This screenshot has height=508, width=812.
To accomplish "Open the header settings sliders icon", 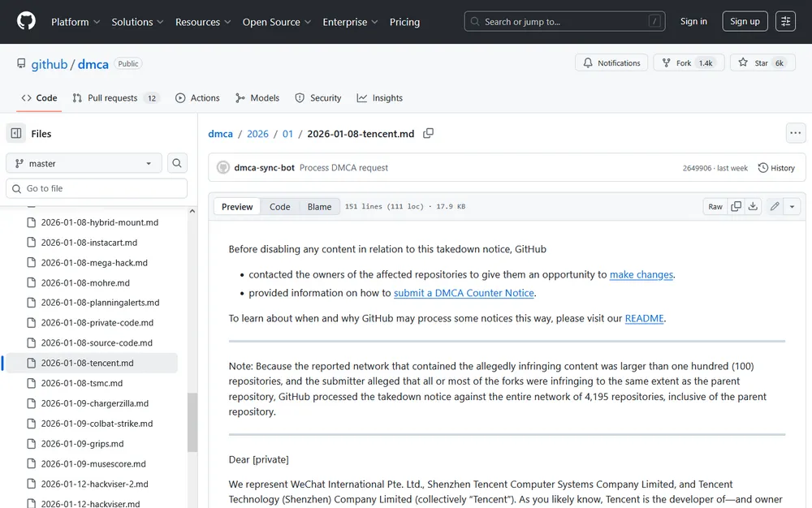I will tap(785, 21).
